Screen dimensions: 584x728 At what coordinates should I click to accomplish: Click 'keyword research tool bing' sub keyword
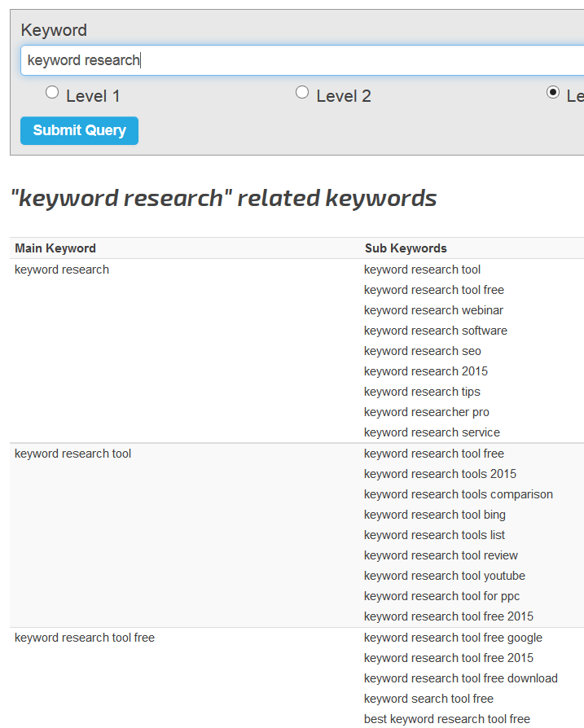click(x=434, y=515)
